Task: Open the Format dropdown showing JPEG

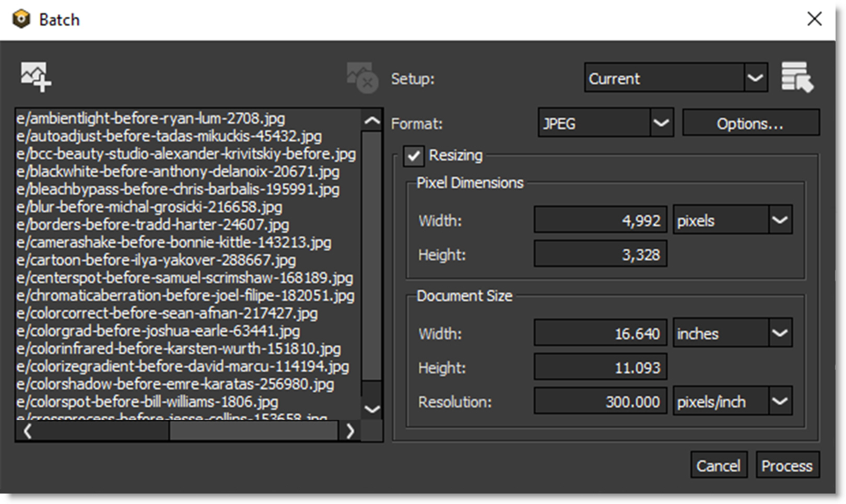Action: (605, 123)
